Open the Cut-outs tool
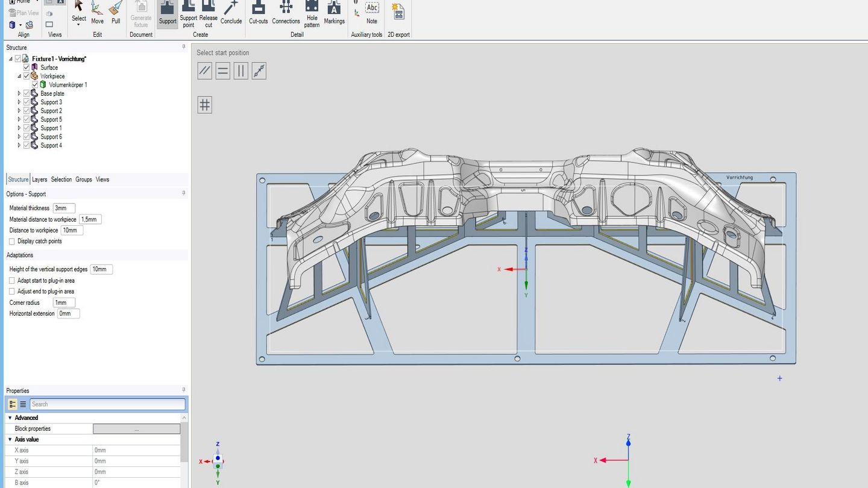 click(x=258, y=13)
